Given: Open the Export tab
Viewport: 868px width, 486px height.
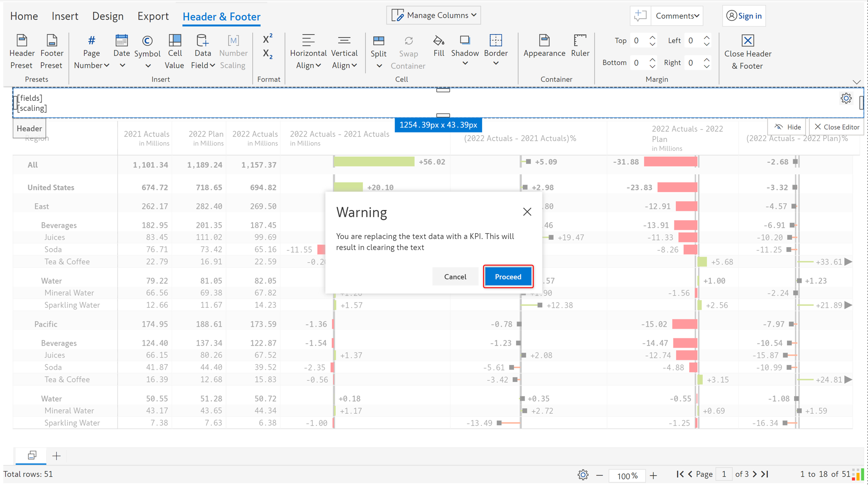Looking at the screenshot, I should coord(153,16).
